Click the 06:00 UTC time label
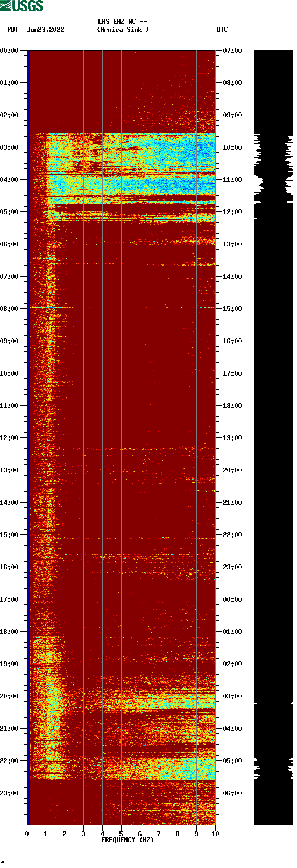 tap(232, 793)
